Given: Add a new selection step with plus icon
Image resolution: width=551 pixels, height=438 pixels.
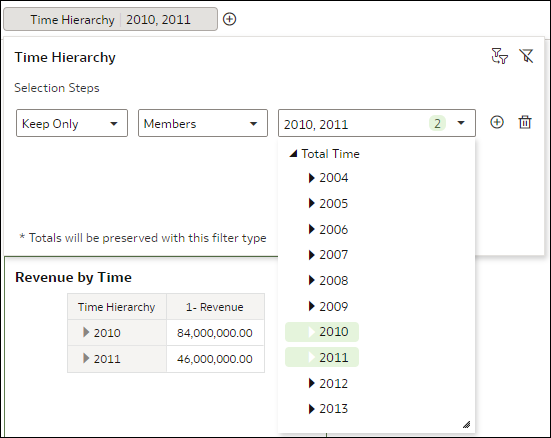Looking at the screenshot, I should [x=497, y=122].
